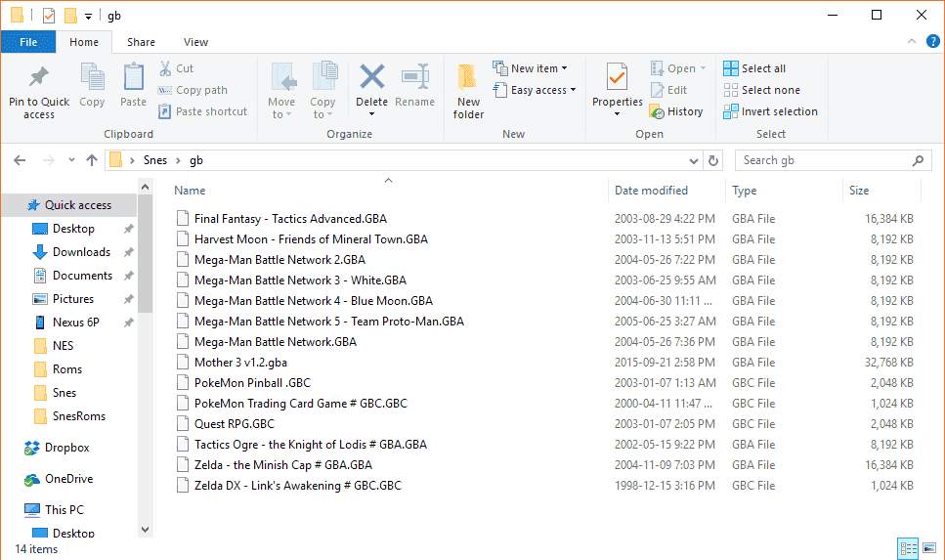Open OneDrive in the navigation pane

59,479
